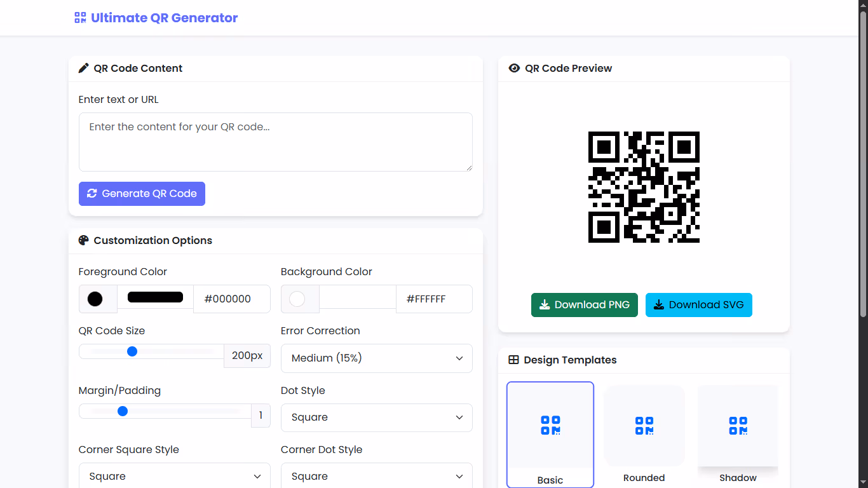Edit the #FFFFFF background hex field
The image size is (868, 488).
[434, 299]
